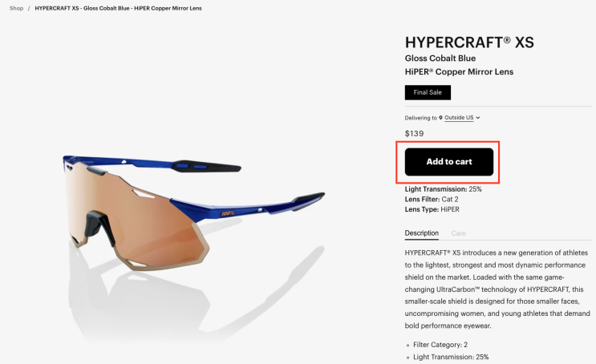
Task: Click the $139 price
Action: tap(414, 133)
